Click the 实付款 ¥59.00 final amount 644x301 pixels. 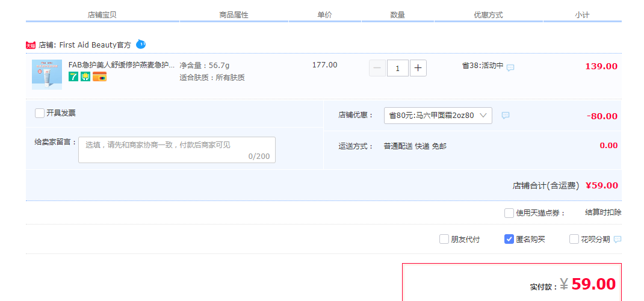coord(573,284)
